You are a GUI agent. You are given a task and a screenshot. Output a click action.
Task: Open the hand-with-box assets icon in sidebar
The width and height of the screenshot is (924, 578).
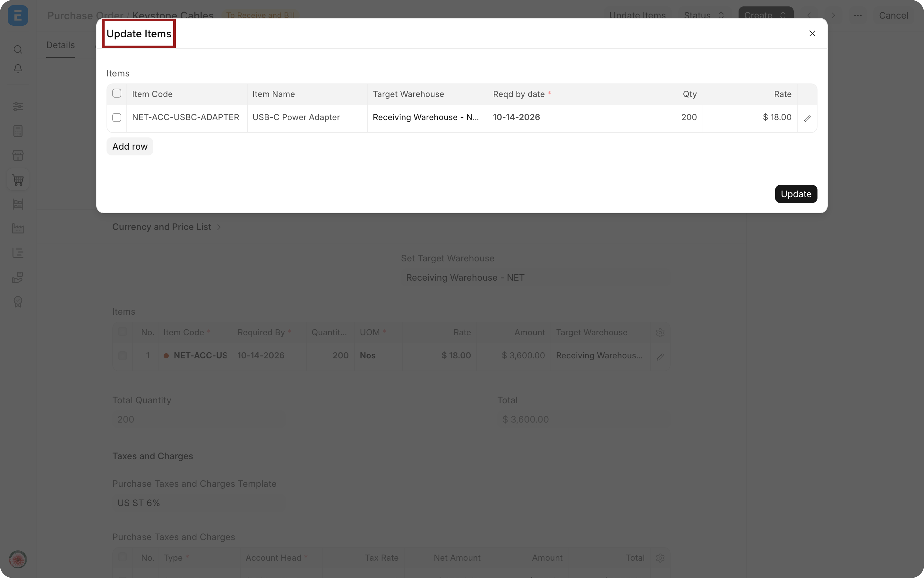click(x=18, y=277)
